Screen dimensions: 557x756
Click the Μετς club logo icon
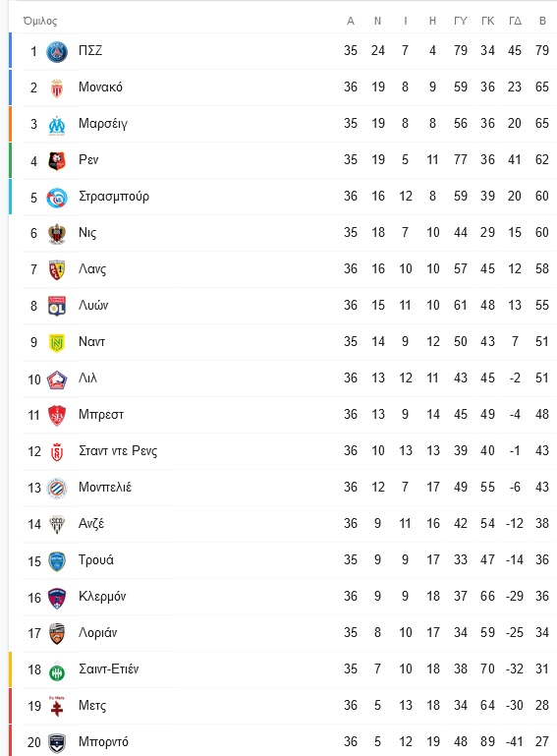[57, 706]
